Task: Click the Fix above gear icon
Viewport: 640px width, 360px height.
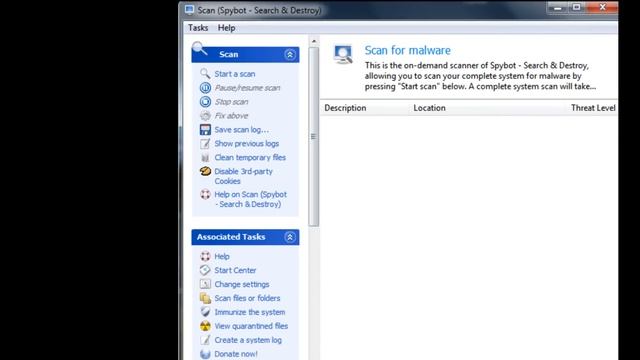Action: (x=205, y=116)
